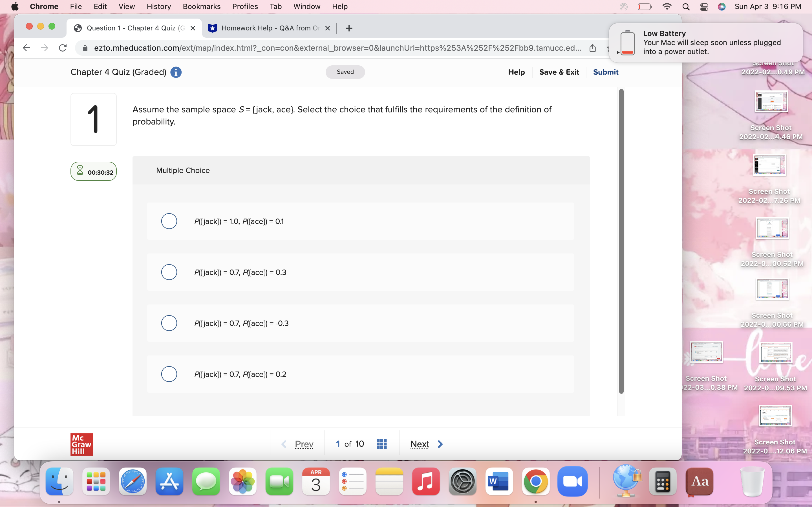
Task: Reload the page with the refresh icon
Action: click(x=63, y=48)
